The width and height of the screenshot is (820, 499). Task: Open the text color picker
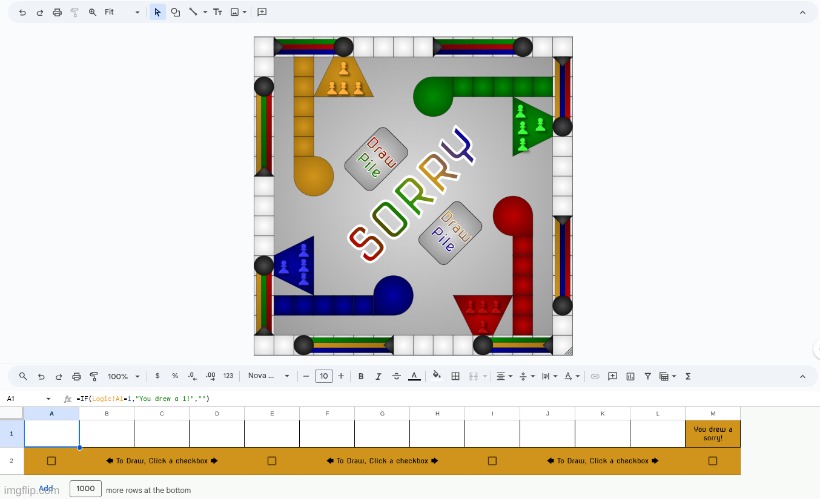pyautogui.click(x=414, y=376)
